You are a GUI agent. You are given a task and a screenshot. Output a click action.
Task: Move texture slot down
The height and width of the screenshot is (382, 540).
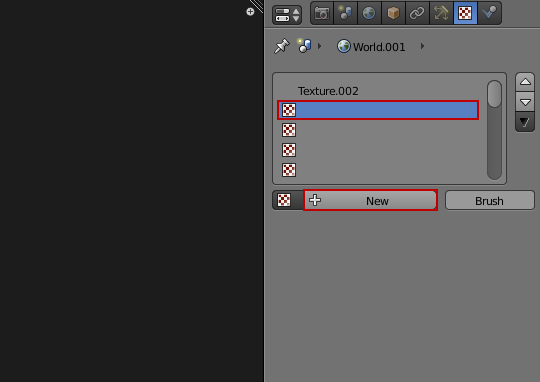525,102
